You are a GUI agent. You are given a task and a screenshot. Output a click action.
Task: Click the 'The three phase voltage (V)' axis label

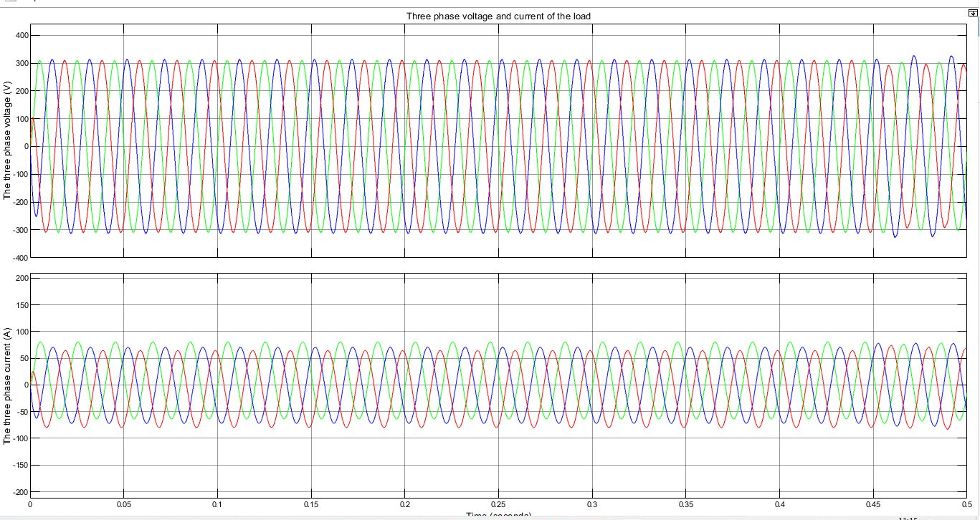7,140
